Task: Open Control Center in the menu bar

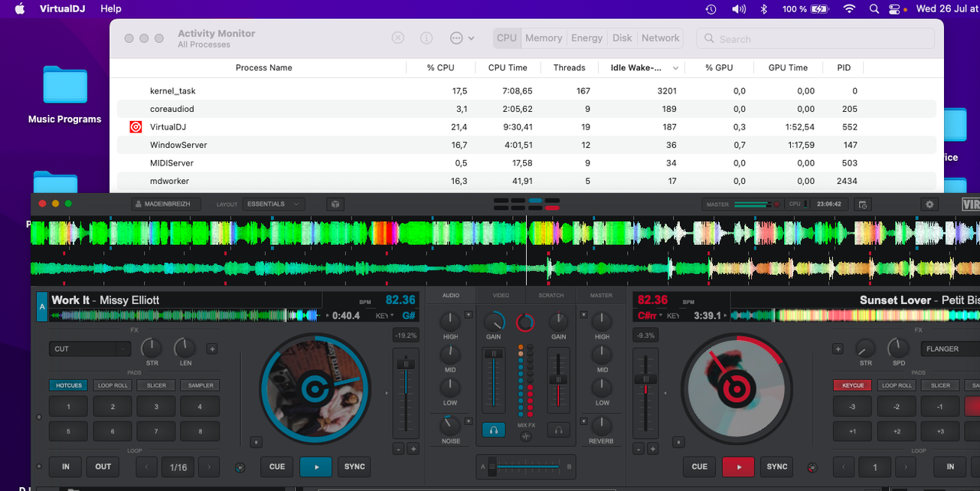Action: 895,9
